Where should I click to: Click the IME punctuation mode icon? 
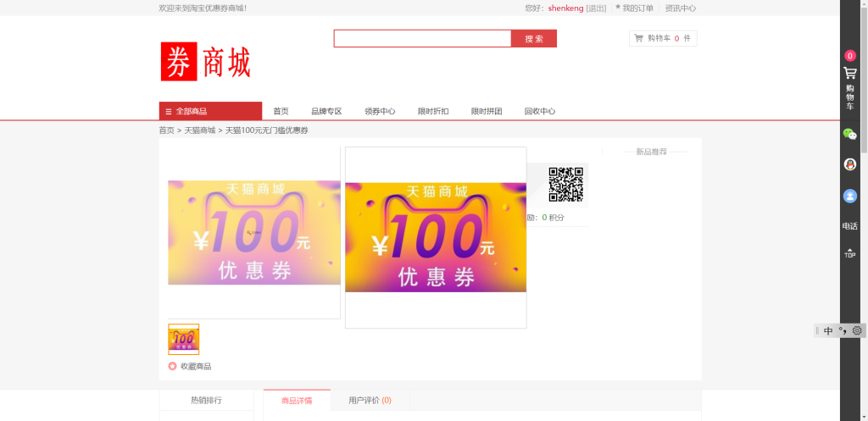click(843, 331)
